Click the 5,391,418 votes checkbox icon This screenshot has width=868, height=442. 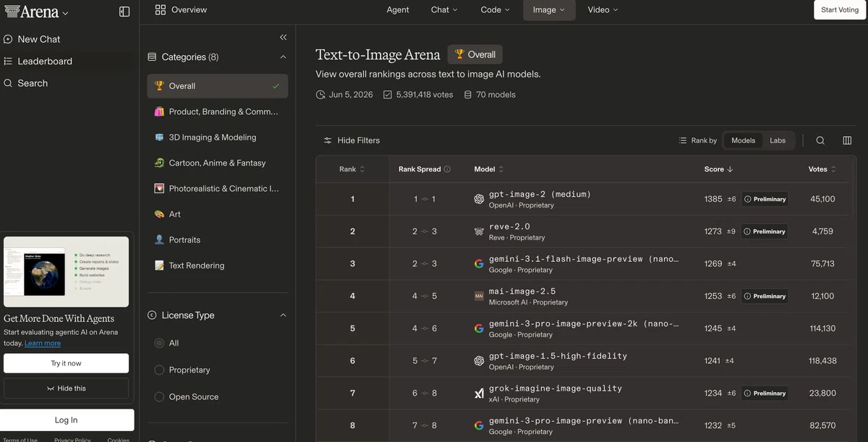388,95
